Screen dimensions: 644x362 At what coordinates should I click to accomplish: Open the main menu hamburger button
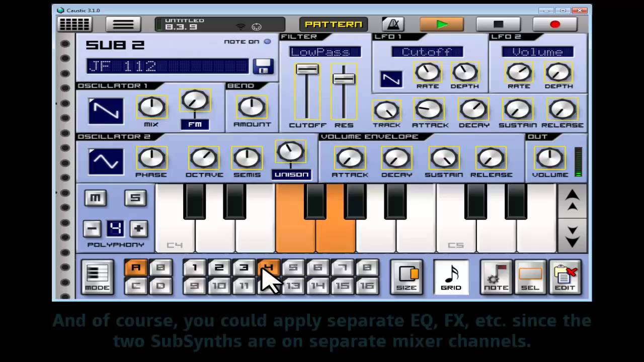123,24
